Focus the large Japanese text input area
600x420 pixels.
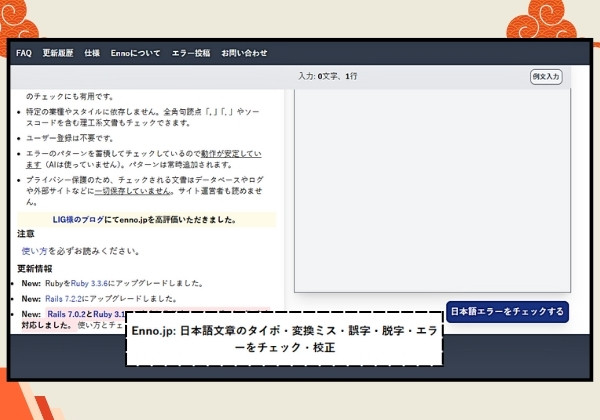[x=432, y=190]
